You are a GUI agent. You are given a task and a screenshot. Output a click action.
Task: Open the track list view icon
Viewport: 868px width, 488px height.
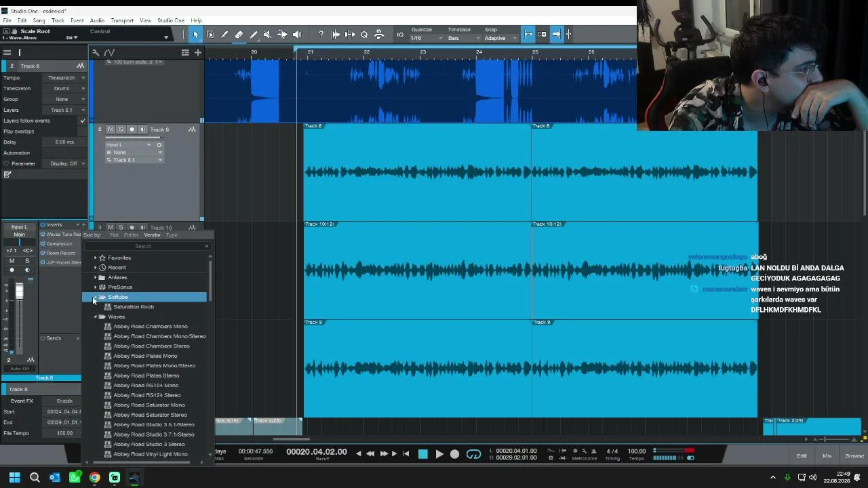(x=185, y=52)
